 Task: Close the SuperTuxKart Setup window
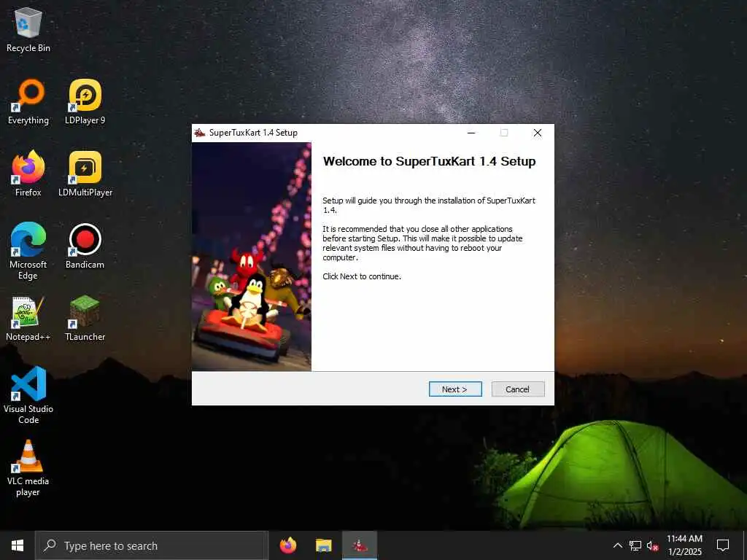(538, 133)
